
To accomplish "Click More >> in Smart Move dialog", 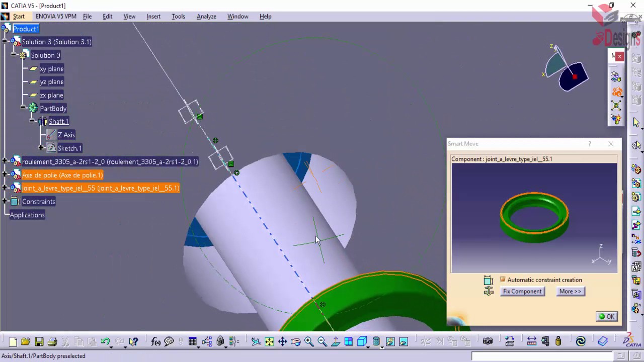I will pos(570,291).
